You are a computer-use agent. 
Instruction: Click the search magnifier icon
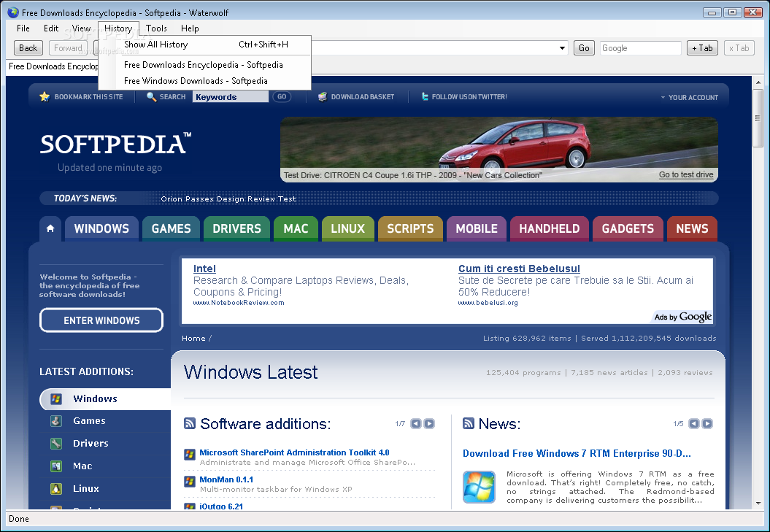pos(151,97)
